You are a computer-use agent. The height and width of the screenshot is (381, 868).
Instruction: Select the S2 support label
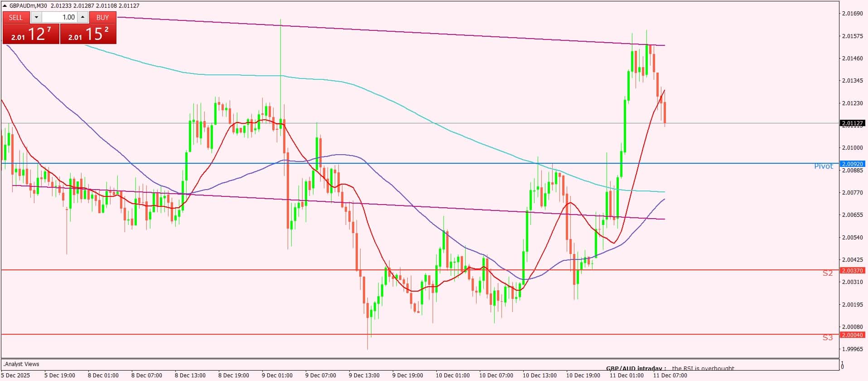(827, 273)
